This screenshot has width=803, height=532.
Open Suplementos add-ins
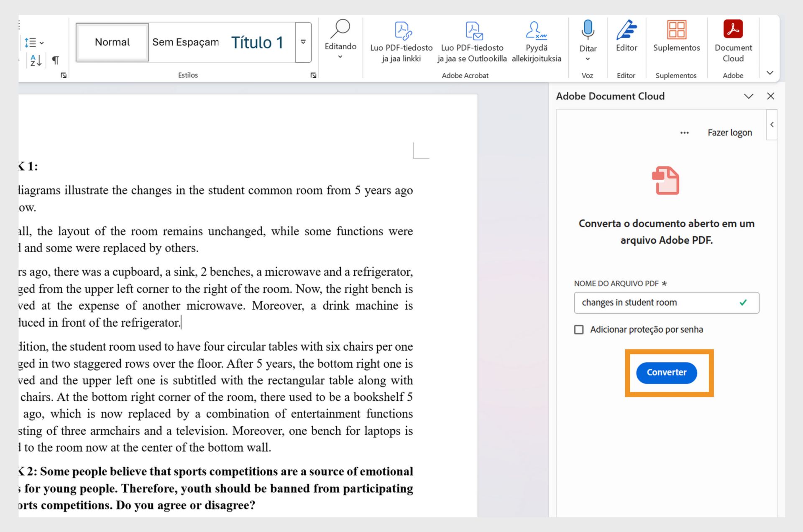(x=676, y=36)
